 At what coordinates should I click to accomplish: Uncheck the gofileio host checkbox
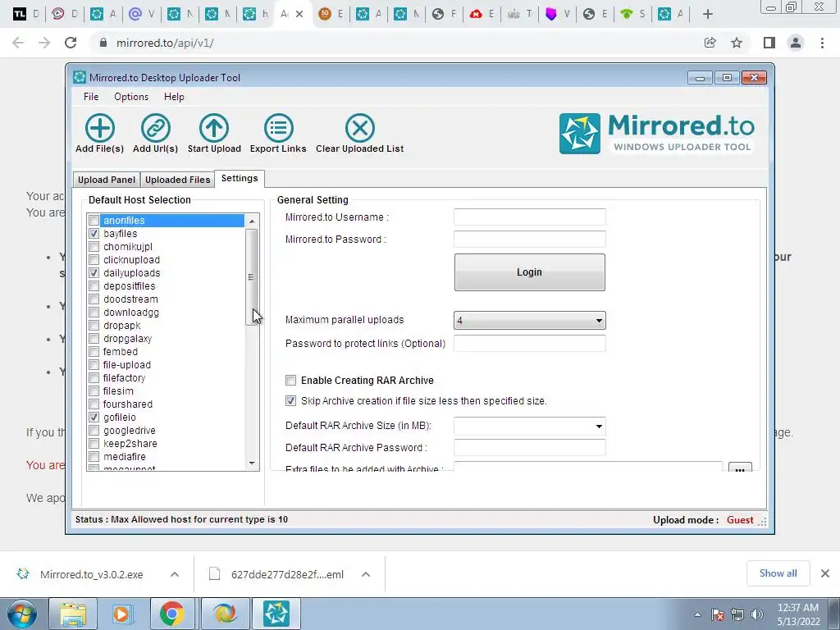(x=94, y=418)
